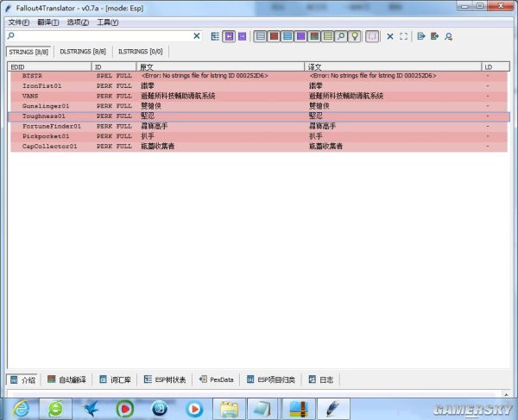Screen dimensions: 518x420
Task: Click the dashed-frame fullscreen toolbar icon
Action: 403,36
